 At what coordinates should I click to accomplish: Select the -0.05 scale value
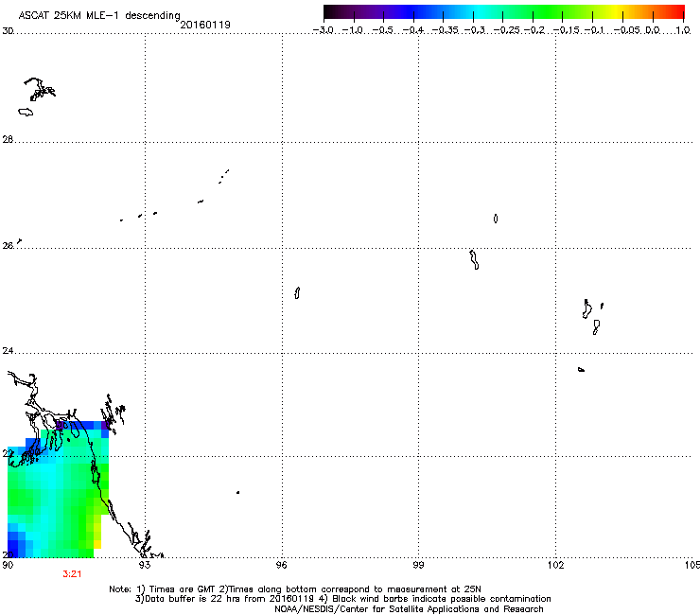627,30
